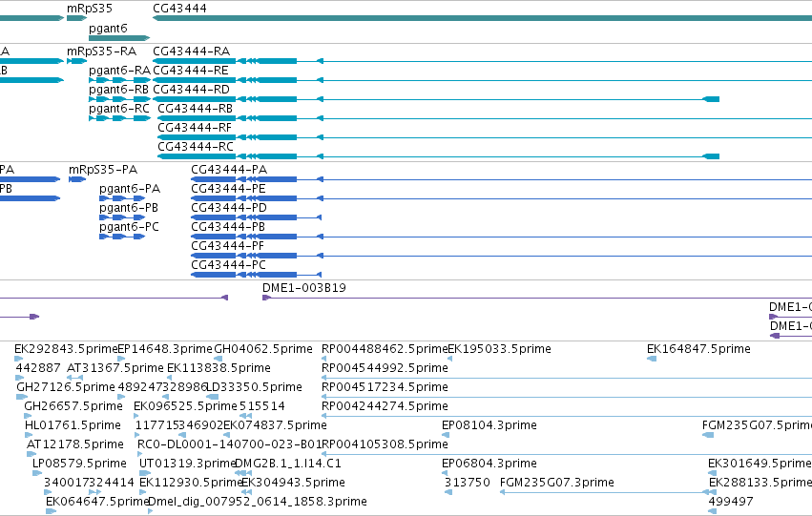Image resolution: width=812 pixels, height=516 pixels.
Task: Select RP004544992.5prime feature
Action: (x=385, y=368)
